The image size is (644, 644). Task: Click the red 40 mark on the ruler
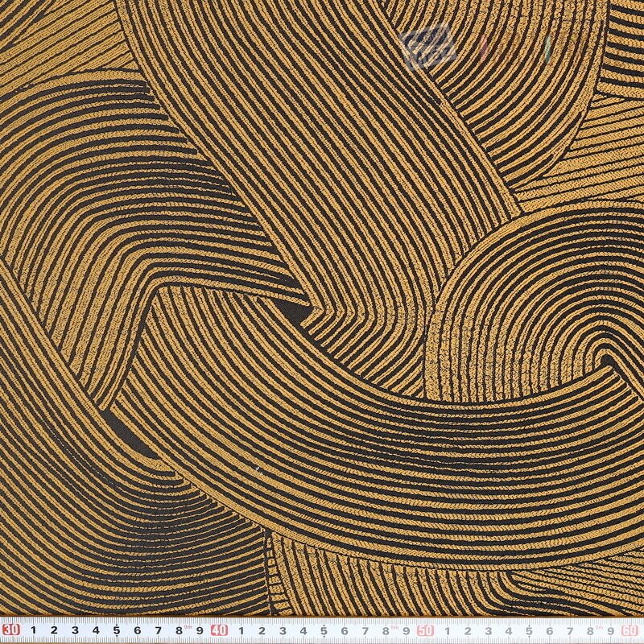coord(220,630)
